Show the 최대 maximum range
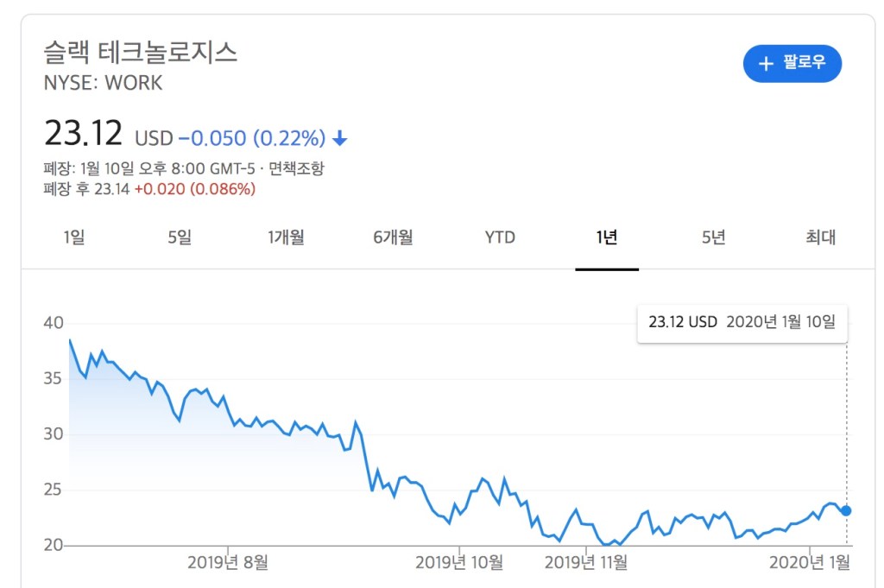 pos(820,237)
